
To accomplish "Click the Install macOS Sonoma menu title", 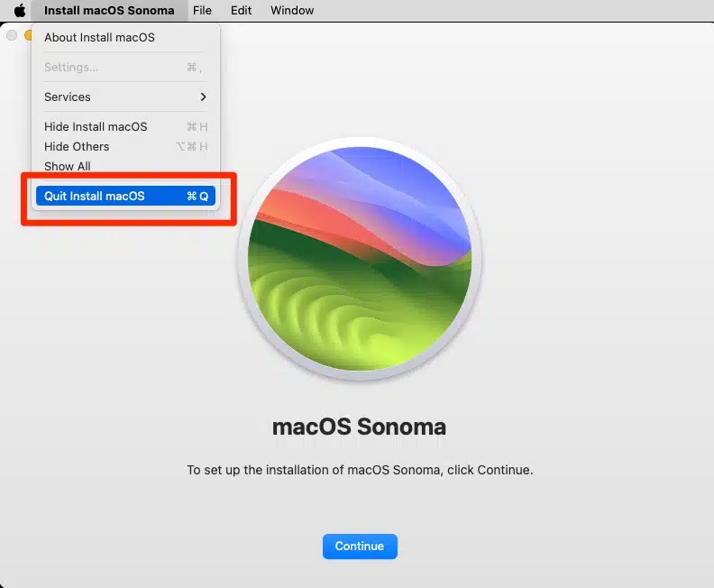I will pos(109,10).
